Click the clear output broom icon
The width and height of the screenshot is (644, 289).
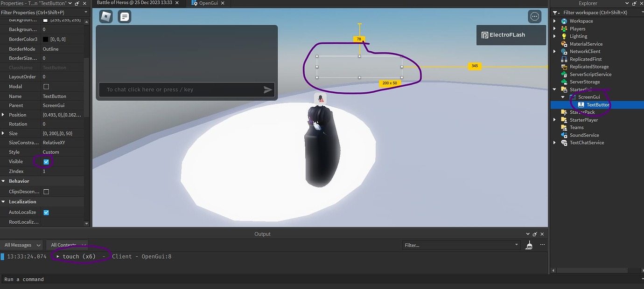[529, 245]
